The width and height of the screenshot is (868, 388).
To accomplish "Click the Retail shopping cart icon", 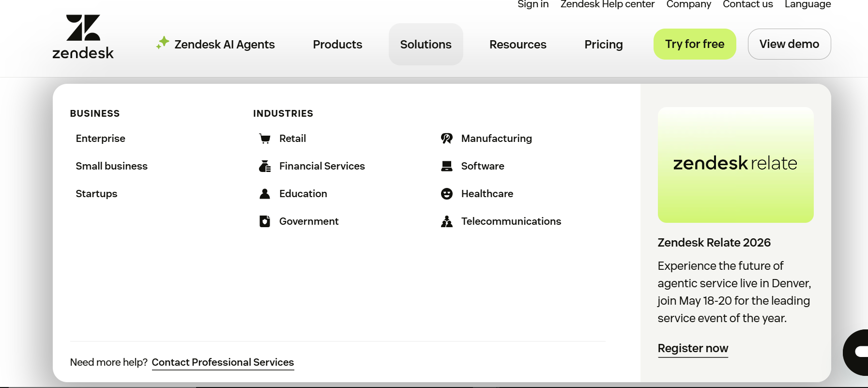I will (265, 139).
